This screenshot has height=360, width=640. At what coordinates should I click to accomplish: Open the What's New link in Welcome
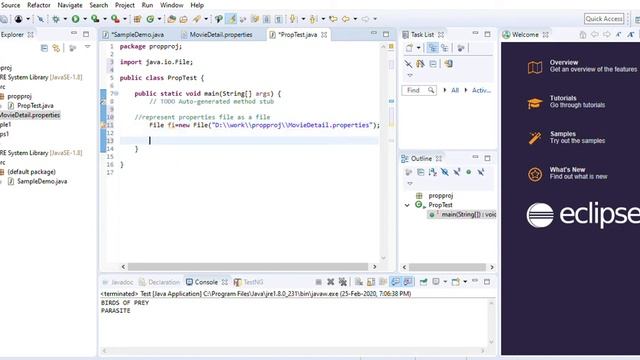point(567,169)
